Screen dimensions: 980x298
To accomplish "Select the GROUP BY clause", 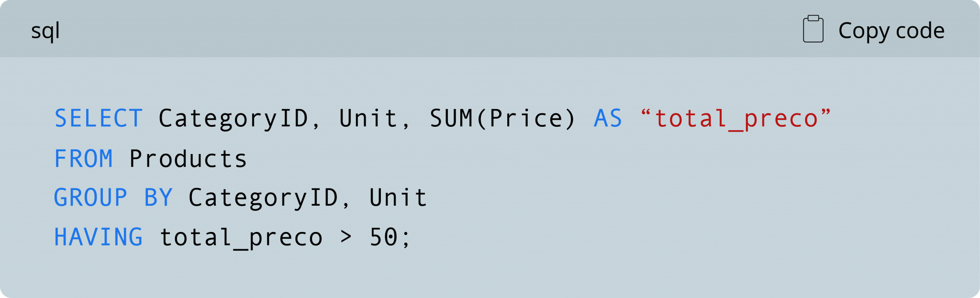I will (114, 197).
